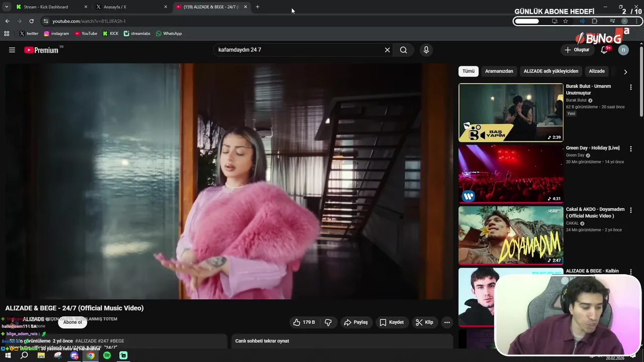Show more filter chips with arrow
This screenshot has height=362, width=644.
625,72
